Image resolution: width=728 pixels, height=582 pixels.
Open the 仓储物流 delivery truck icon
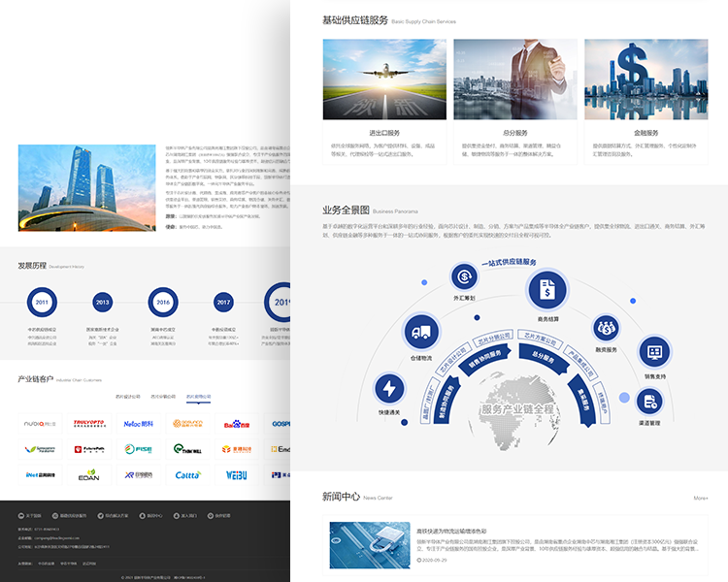(x=421, y=332)
